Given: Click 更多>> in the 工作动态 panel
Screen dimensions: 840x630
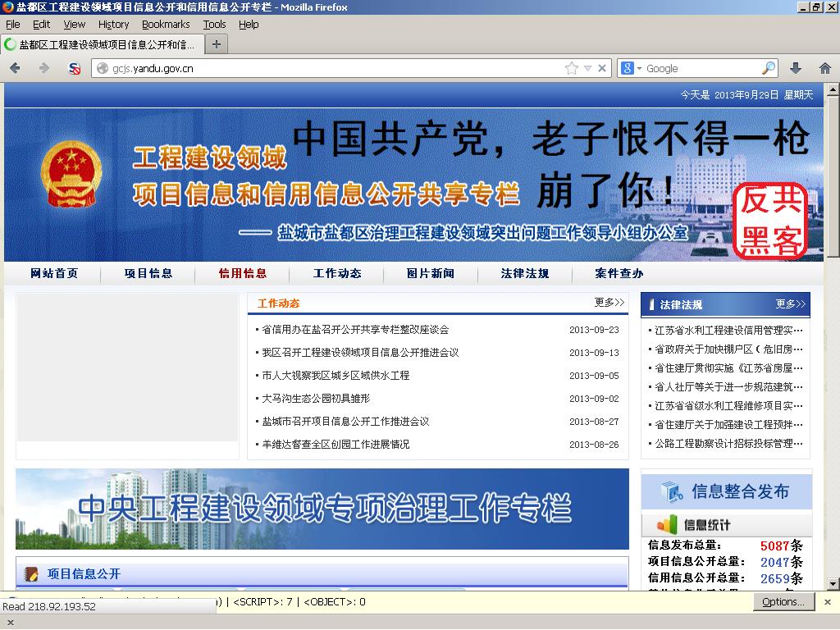Looking at the screenshot, I should tap(609, 303).
